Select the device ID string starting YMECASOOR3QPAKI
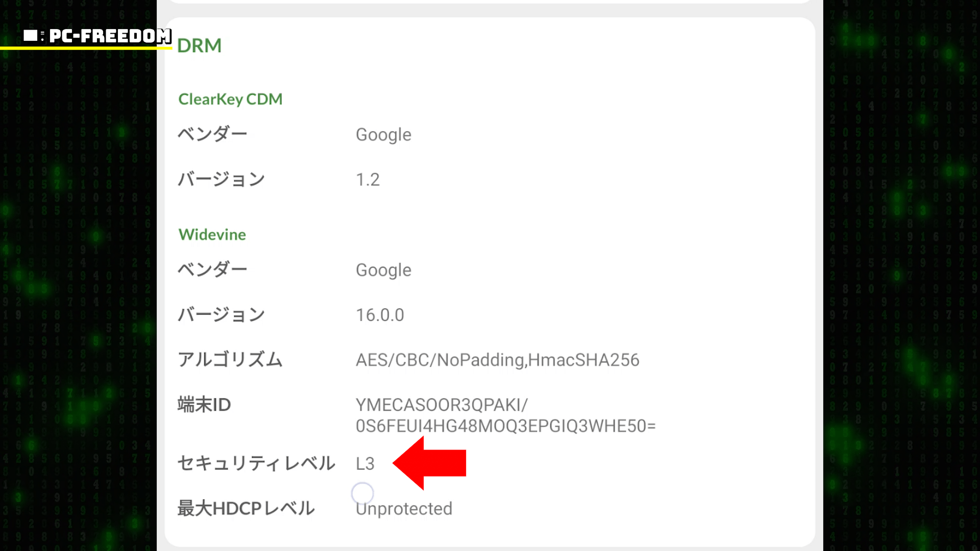This screenshot has width=980, height=551. pyautogui.click(x=505, y=415)
